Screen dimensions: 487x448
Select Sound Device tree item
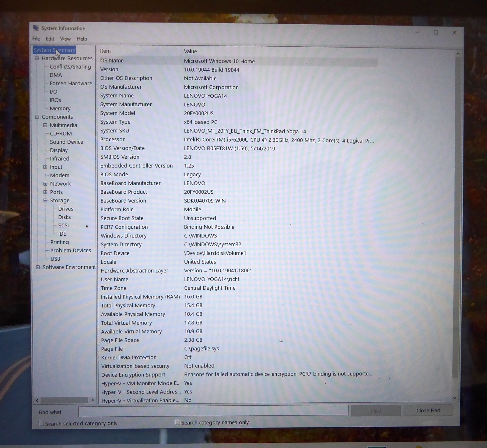(66, 142)
